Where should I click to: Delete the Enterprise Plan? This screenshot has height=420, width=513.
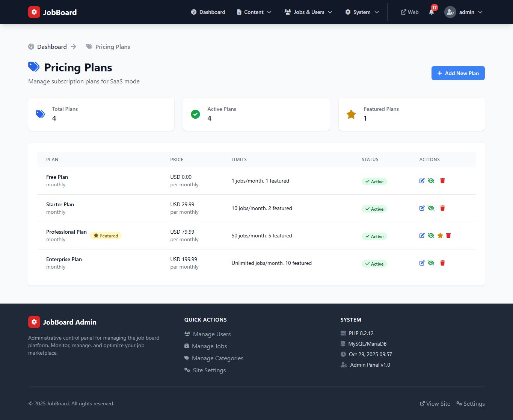click(x=442, y=263)
